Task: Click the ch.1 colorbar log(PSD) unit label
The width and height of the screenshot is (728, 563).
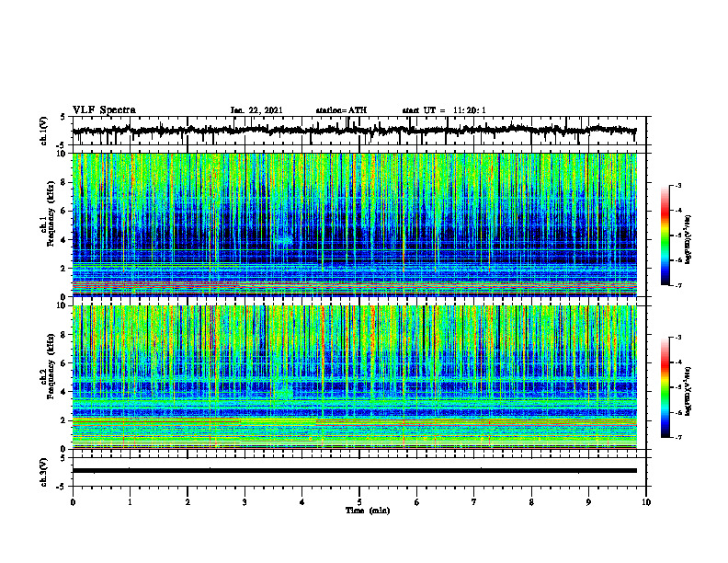Action: coord(688,239)
